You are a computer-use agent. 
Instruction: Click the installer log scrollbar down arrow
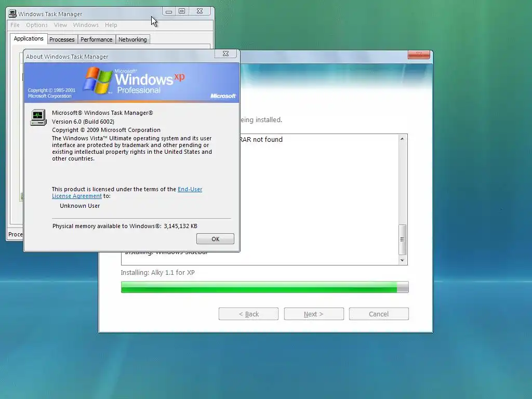pyautogui.click(x=402, y=260)
